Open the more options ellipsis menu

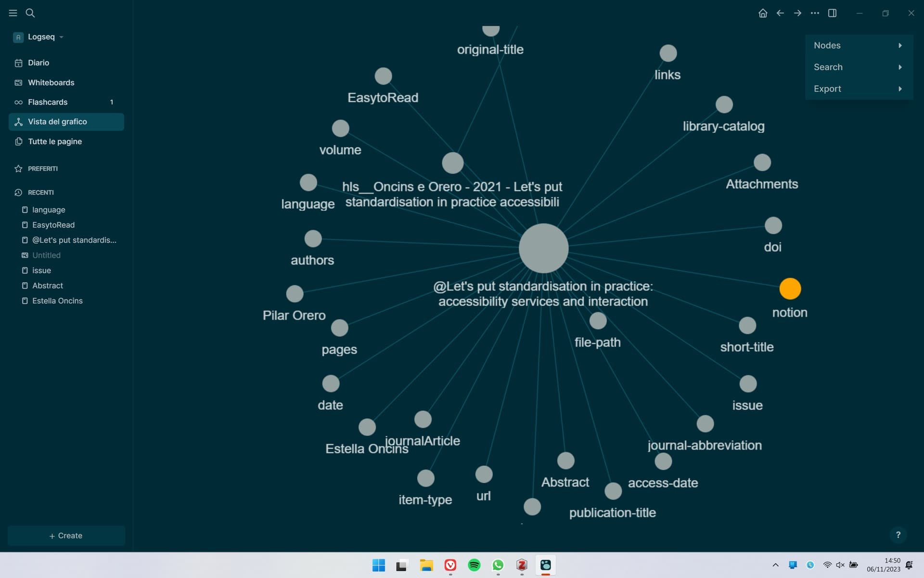(x=815, y=13)
